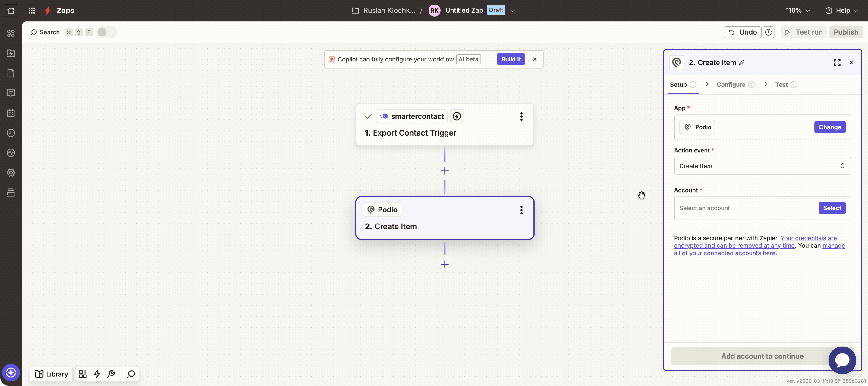Screen dimensions: 868x386
Task: Click the lightning trigger icon in bottom toolbar
Action: (97, 374)
